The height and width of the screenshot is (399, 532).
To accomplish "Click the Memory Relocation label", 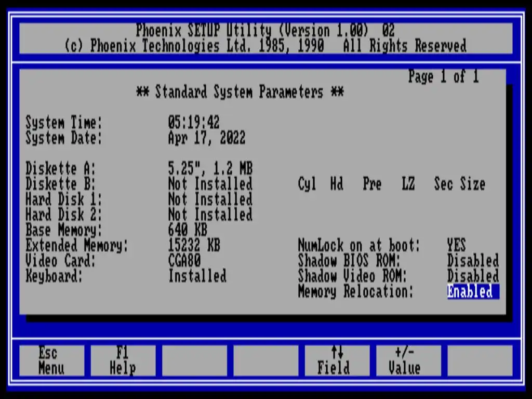I will [355, 292].
